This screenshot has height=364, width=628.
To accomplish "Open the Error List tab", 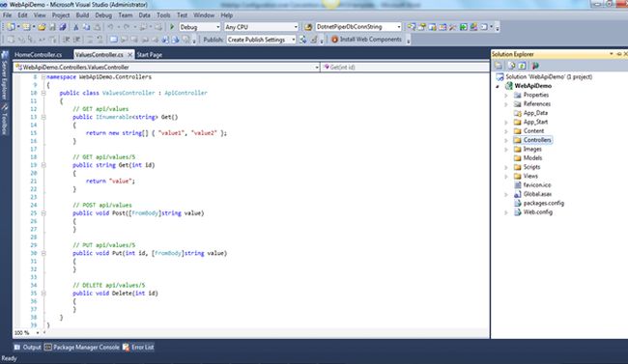I will coord(138,348).
